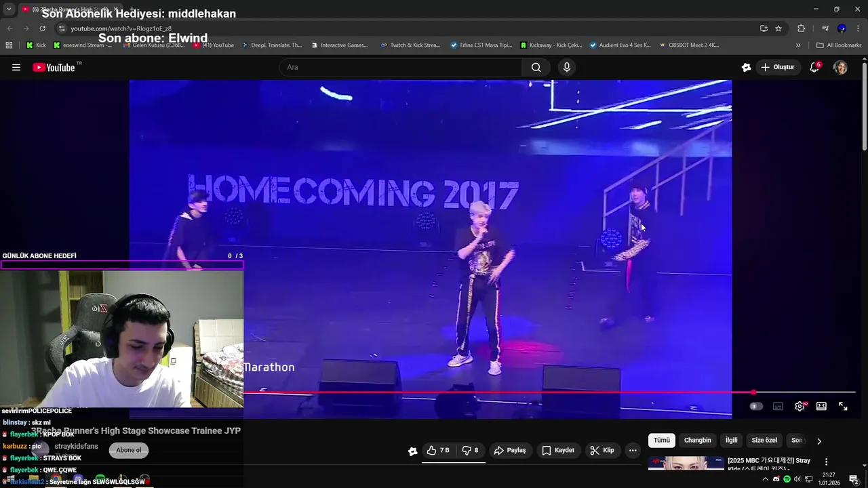
Task: View site information icon in address bar
Action: click(62, 28)
